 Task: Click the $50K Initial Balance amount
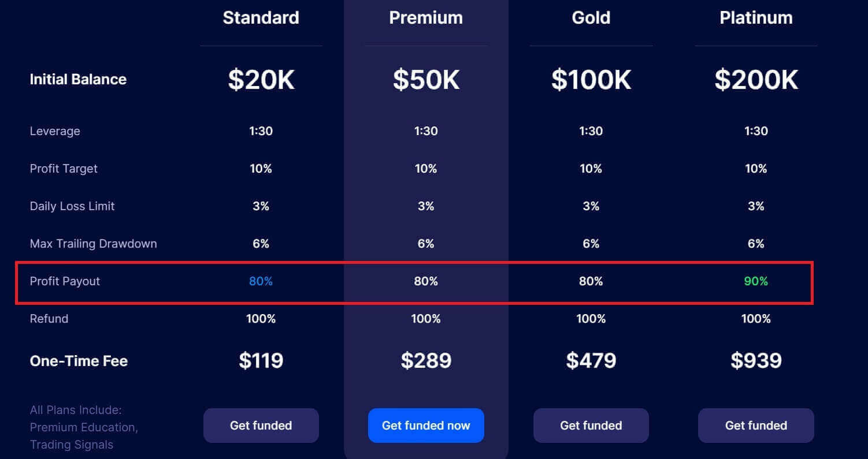426,80
